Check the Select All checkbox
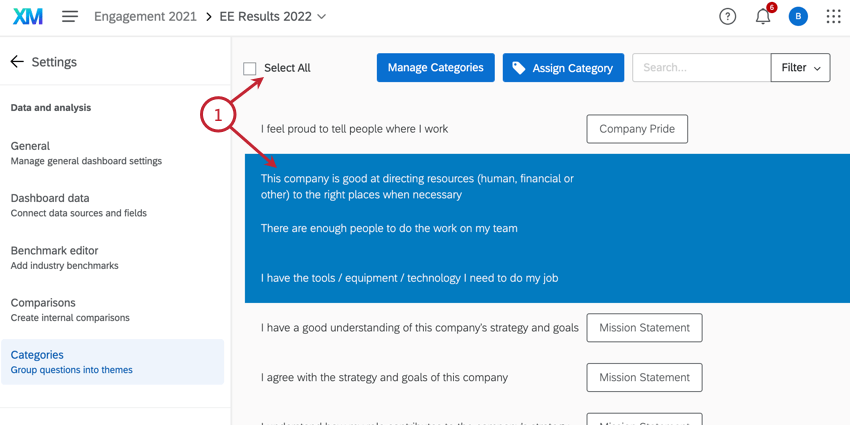 250,68
